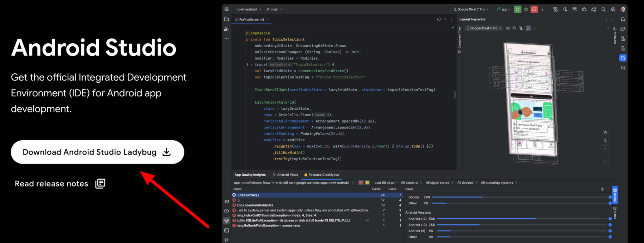Toggle the Attributes panel
This screenshot has height=243, width=644.
[615, 36]
